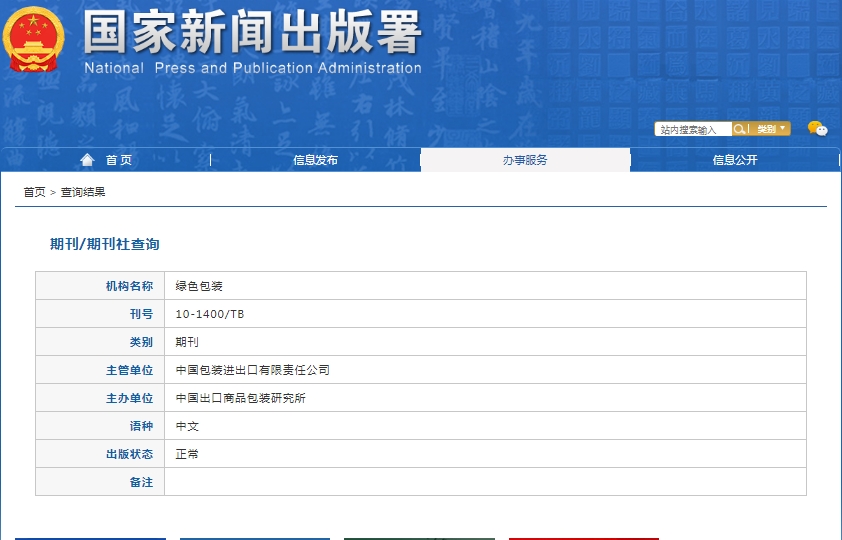Open the green banner at page bottom
The image size is (842, 540).
pyautogui.click(x=419, y=537)
